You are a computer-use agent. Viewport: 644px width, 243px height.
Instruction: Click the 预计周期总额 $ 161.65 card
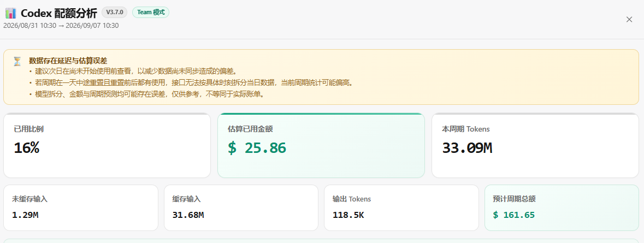tap(562, 208)
